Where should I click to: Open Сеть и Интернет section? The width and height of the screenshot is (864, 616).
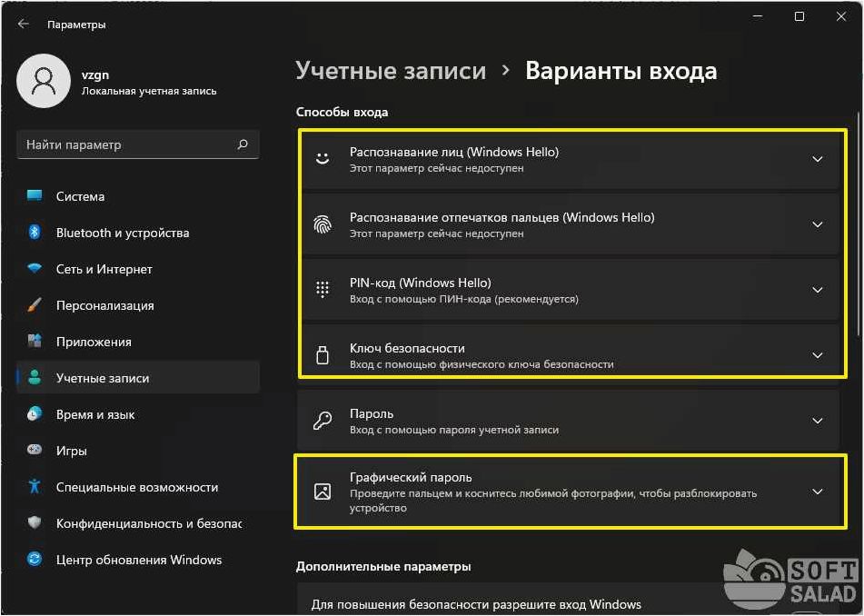pyautogui.click(x=138, y=269)
